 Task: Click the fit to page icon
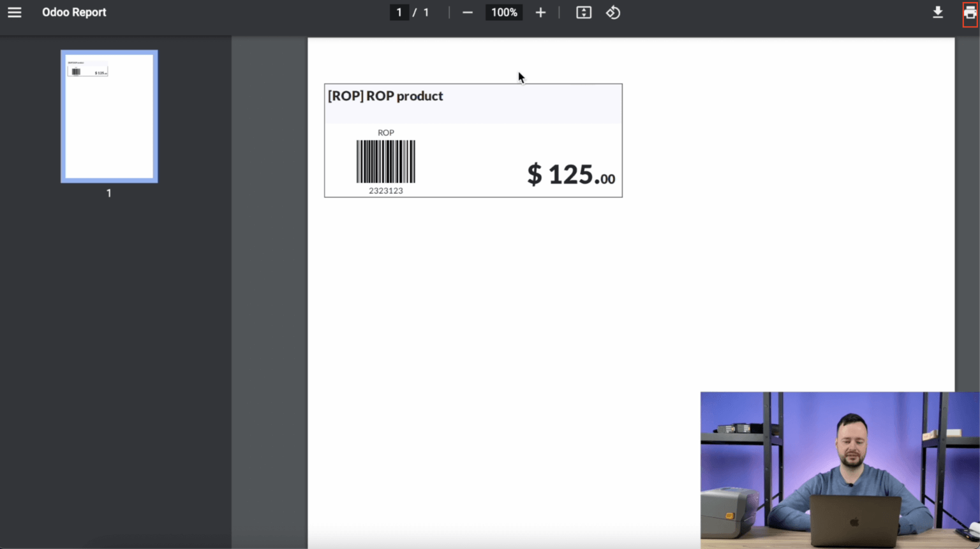pos(583,13)
